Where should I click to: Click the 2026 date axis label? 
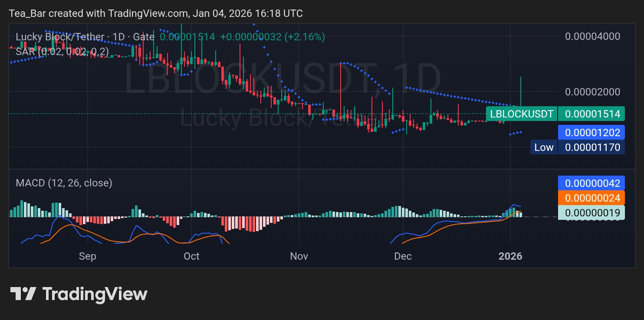[510, 256]
